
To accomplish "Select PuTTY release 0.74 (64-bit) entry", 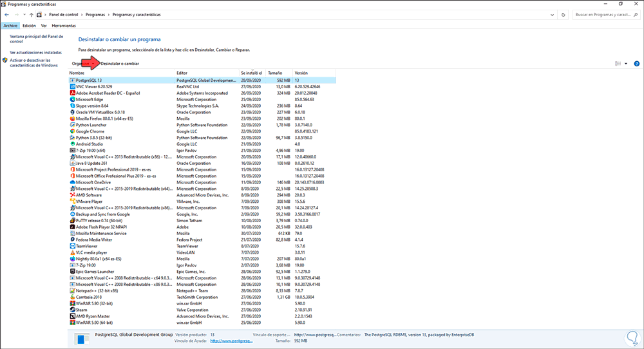I will pos(202,221).
